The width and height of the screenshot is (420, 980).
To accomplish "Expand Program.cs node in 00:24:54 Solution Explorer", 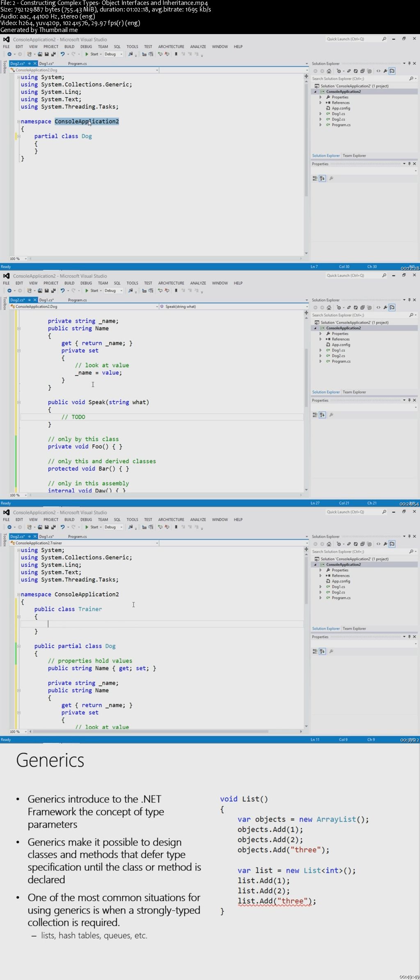I will point(321,361).
